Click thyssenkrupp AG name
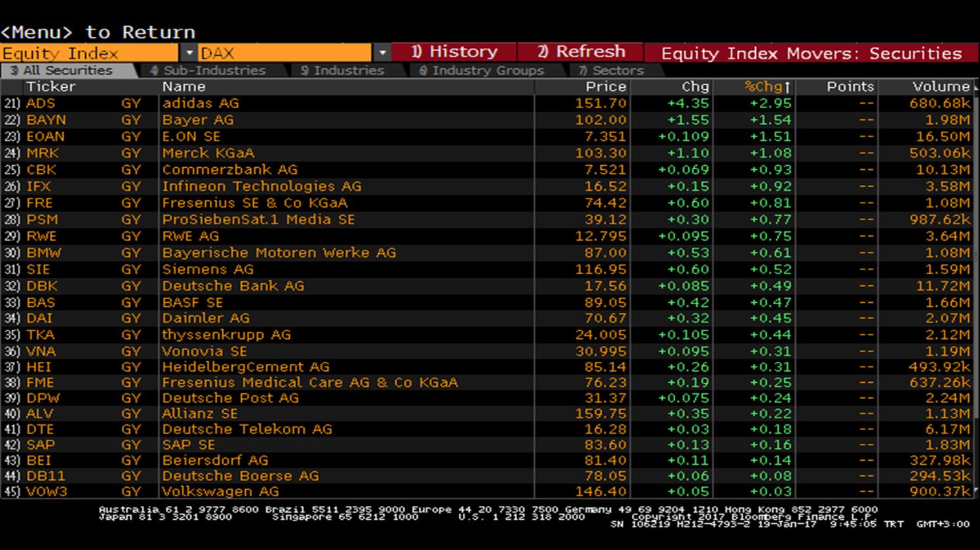The height and width of the screenshot is (550, 980). 226,334
